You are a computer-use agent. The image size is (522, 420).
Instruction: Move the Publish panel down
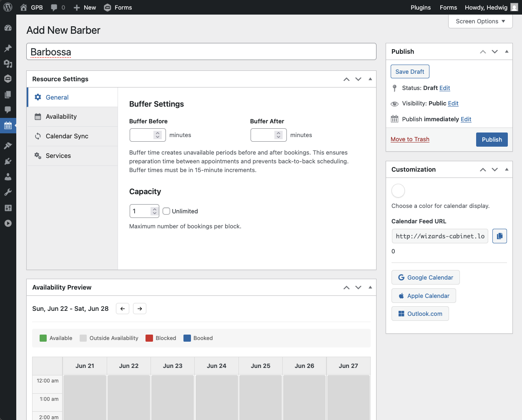495,52
